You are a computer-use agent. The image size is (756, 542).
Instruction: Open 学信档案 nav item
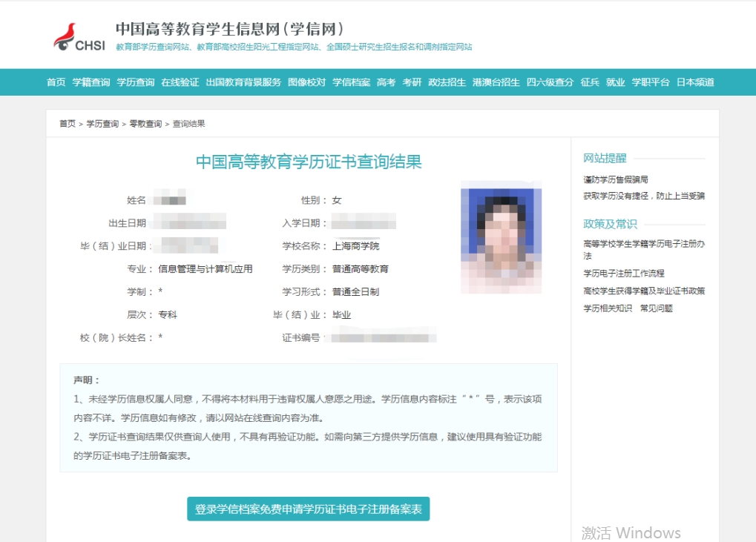[352, 82]
